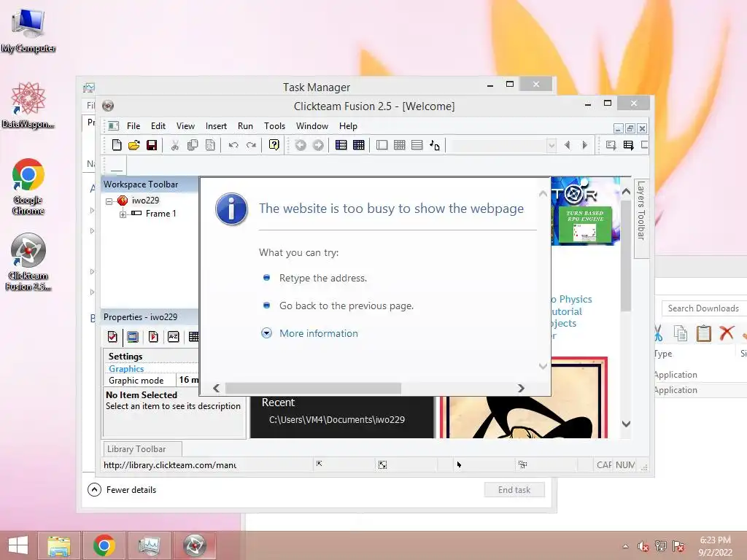Select the Window monitor tab icon in Properties
The width and height of the screenshot is (747, 560).
pos(133,337)
